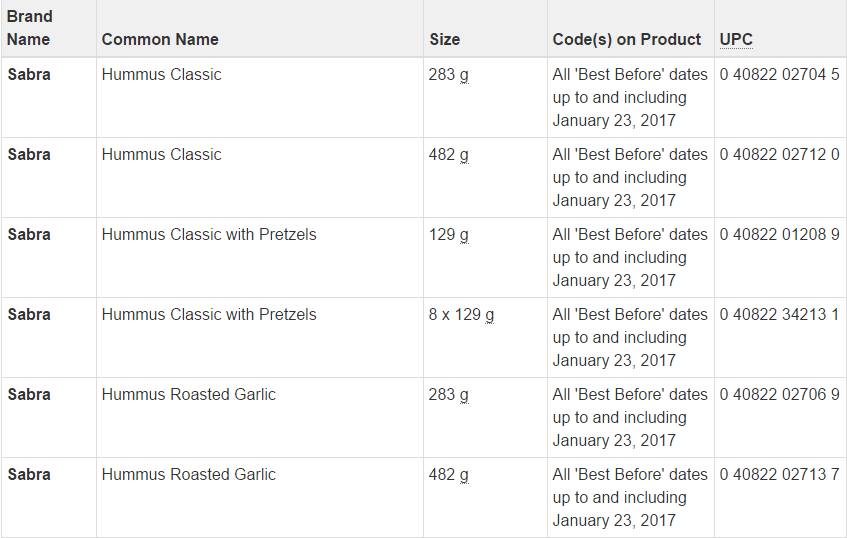Image resolution: width=847 pixels, height=538 pixels.
Task: Click the Size column header
Action: pos(445,39)
